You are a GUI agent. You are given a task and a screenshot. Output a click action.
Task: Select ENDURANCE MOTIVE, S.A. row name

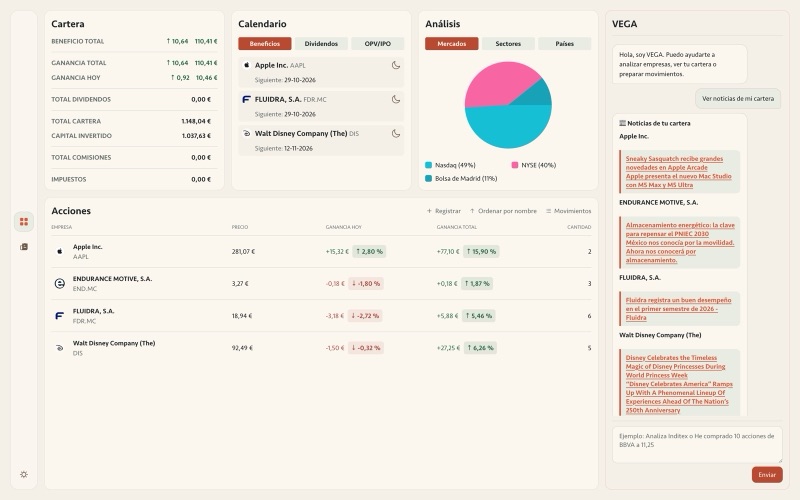point(112,279)
